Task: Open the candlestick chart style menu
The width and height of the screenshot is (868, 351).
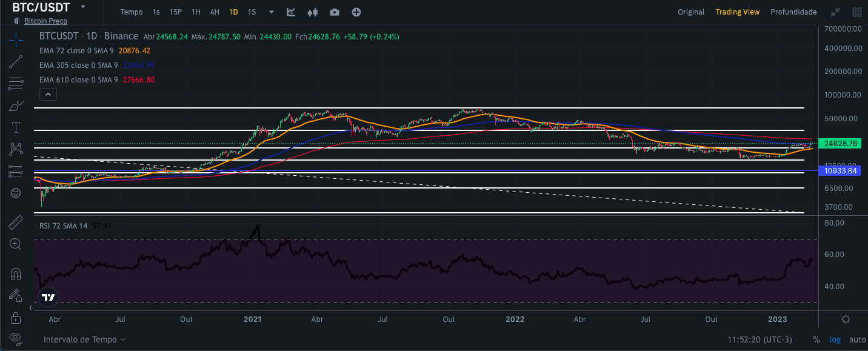Action: pyautogui.click(x=313, y=12)
